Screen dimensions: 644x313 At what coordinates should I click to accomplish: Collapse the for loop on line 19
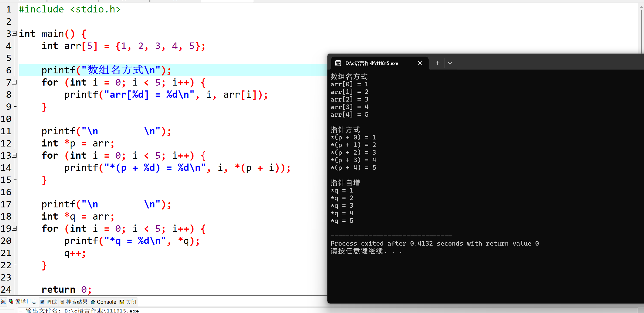(14, 229)
